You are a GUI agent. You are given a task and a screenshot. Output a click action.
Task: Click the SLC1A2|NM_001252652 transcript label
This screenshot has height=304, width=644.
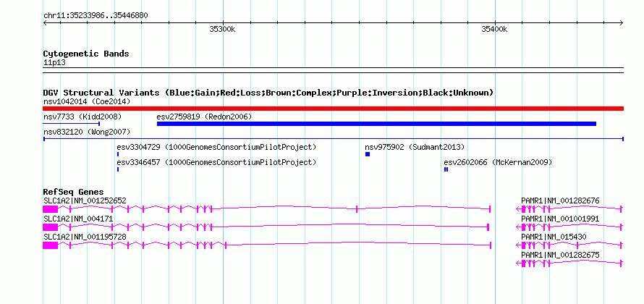[85, 201]
